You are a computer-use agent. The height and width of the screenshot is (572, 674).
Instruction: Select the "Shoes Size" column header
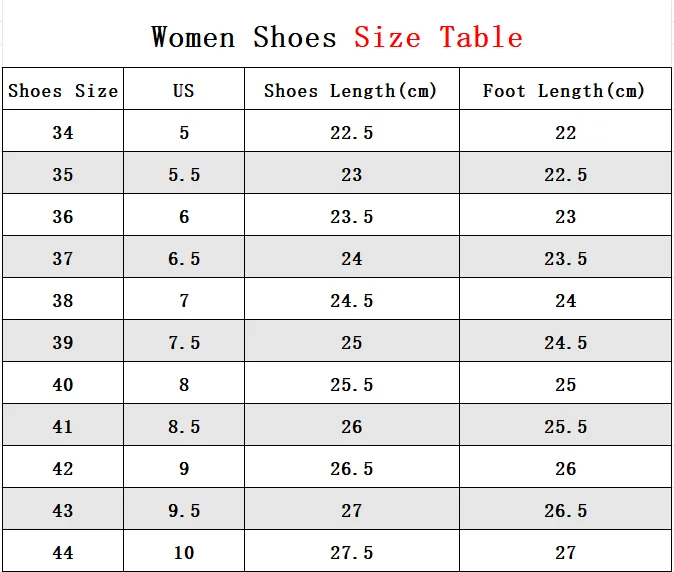pos(63,91)
